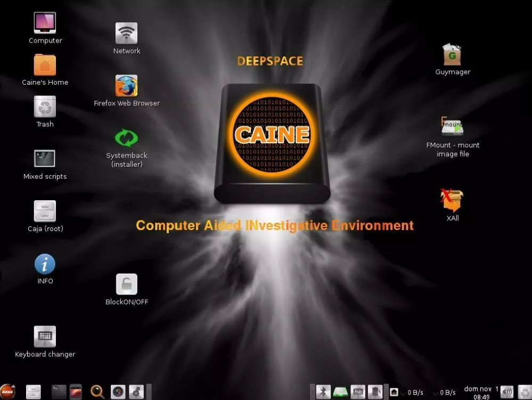This screenshot has height=400, width=532.
Task: Click the date and time clock 08:49
Action: click(481, 393)
